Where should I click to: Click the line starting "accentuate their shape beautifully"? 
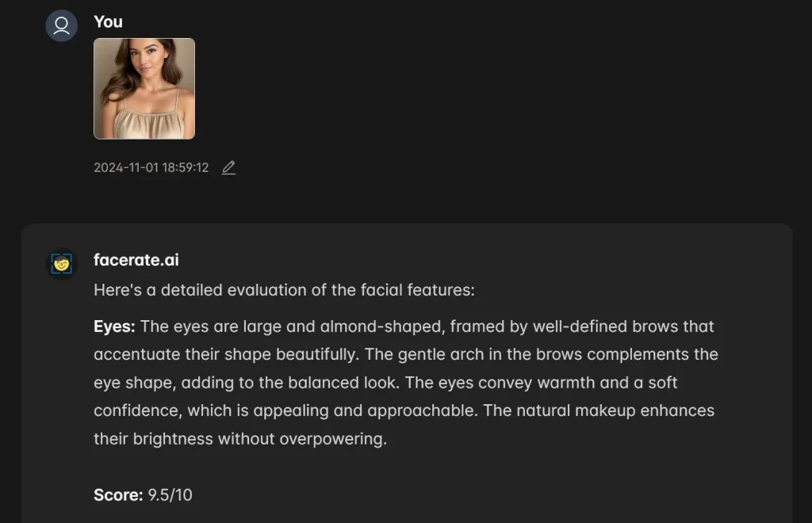pos(405,354)
